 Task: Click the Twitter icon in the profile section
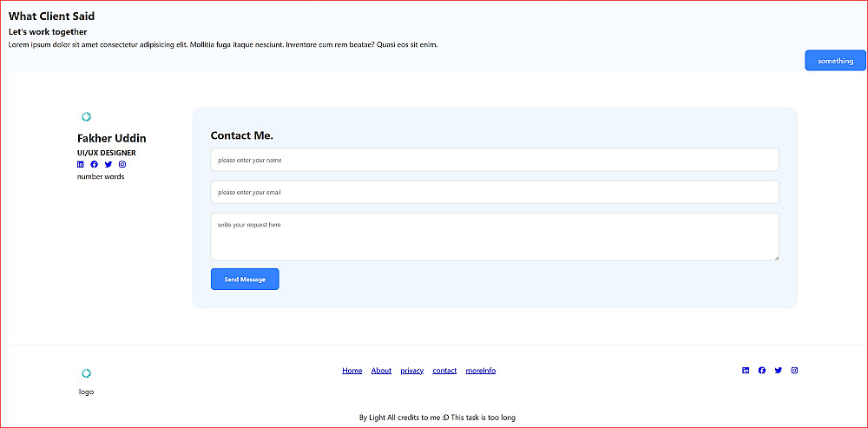click(x=108, y=164)
